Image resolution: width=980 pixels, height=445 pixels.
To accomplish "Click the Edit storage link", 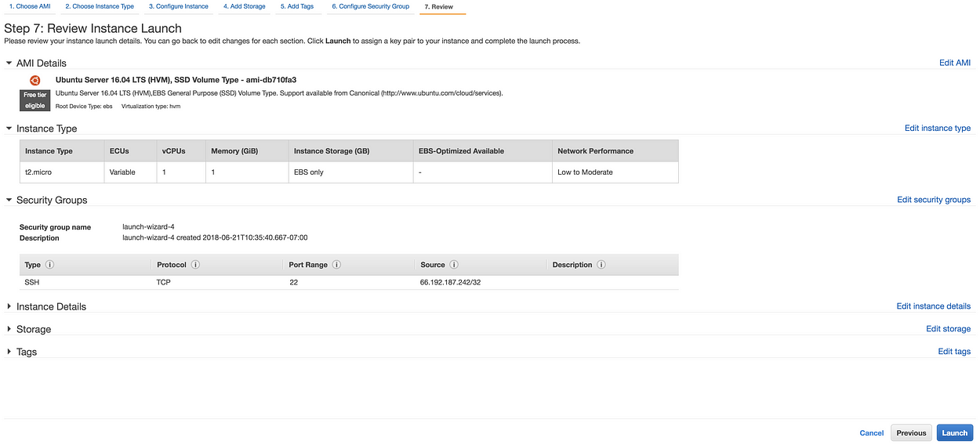I will click(949, 329).
